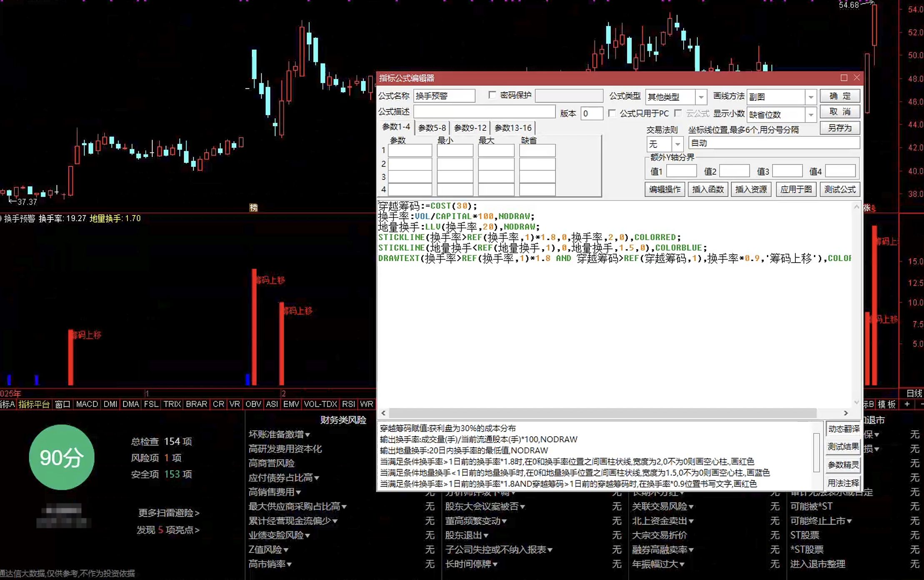The image size is (924, 580).
Task: Click the 另存为 button
Action: point(840,128)
